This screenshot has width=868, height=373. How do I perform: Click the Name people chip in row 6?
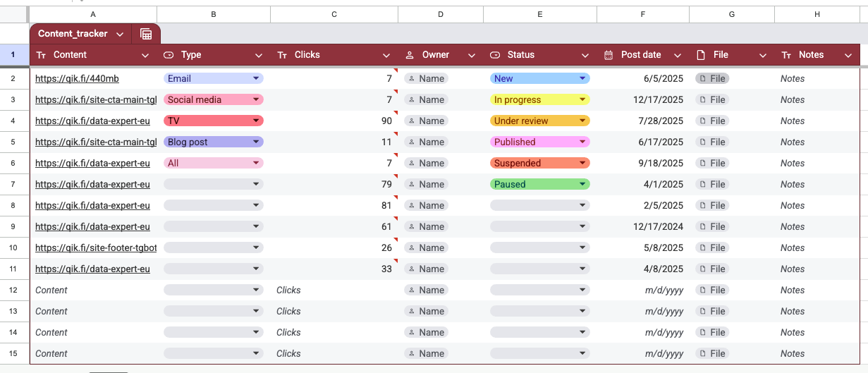tap(427, 164)
